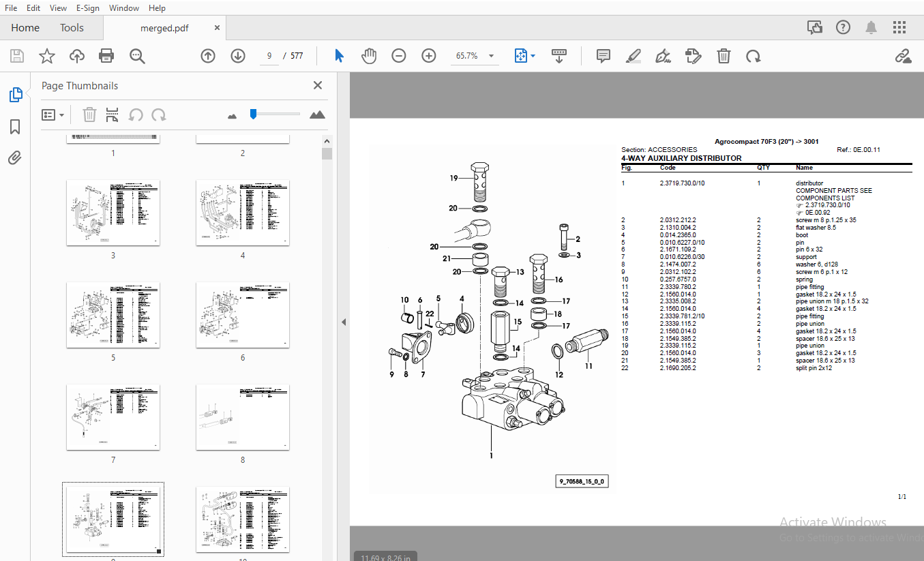Click the fit page scrolling icon

tap(521, 56)
